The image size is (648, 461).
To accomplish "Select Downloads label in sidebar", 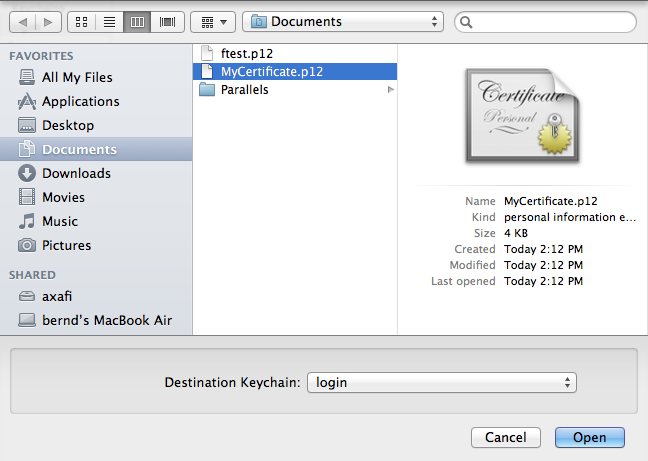I will coord(76,173).
